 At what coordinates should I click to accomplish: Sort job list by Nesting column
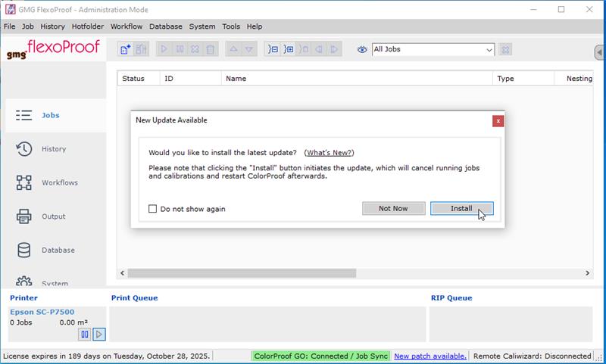[x=574, y=79]
